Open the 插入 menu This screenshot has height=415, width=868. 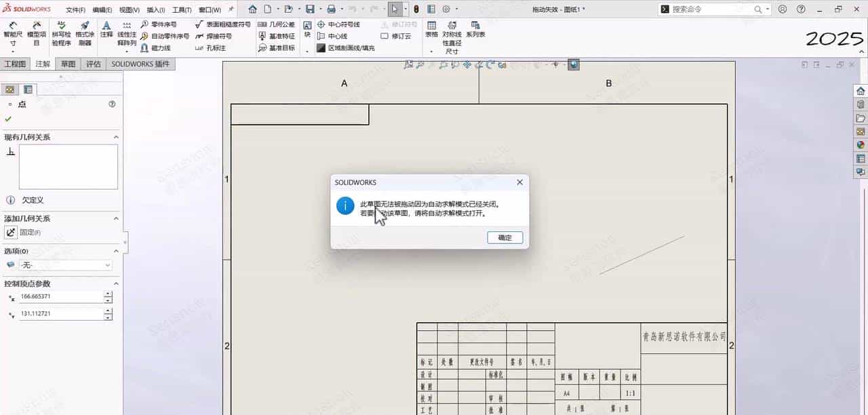tap(154, 9)
